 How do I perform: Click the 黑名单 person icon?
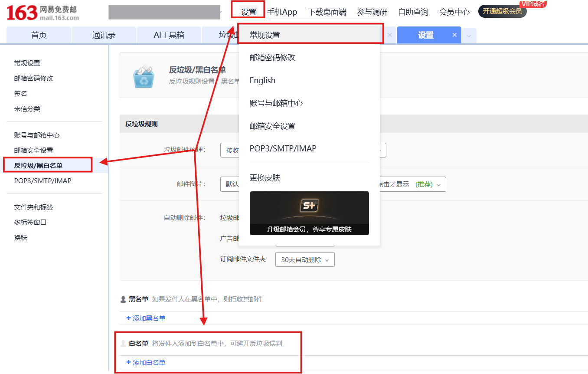click(123, 299)
